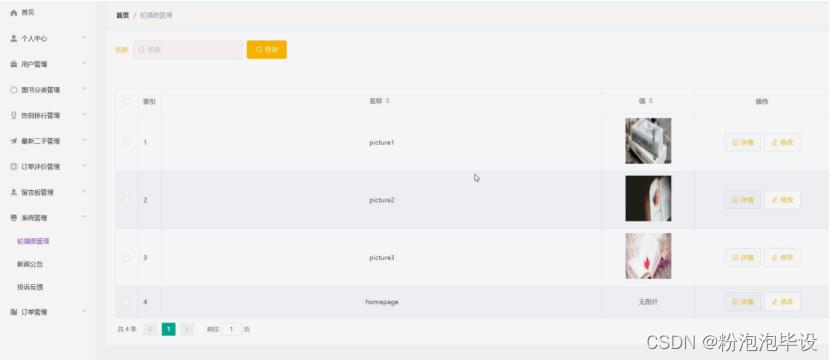Image resolution: width=833 pixels, height=361 pixels.
Task: Check the checkbox for row picture1
Action: click(x=126, y=142)
